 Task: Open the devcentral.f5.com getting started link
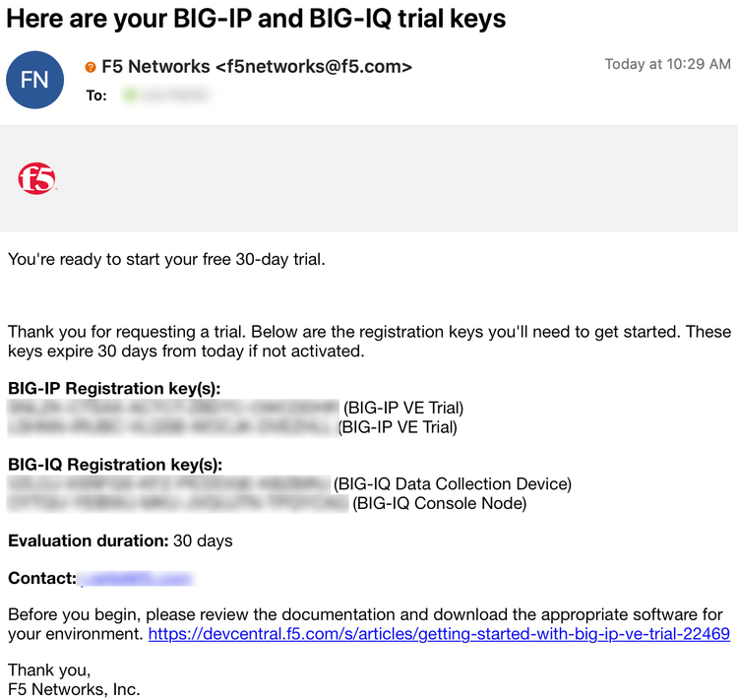[439, 634]
